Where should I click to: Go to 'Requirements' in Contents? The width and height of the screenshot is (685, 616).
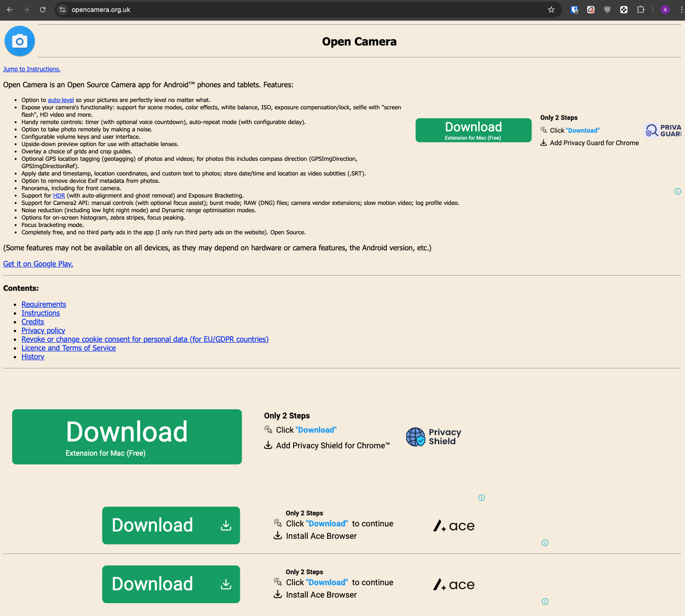[44, 304]
